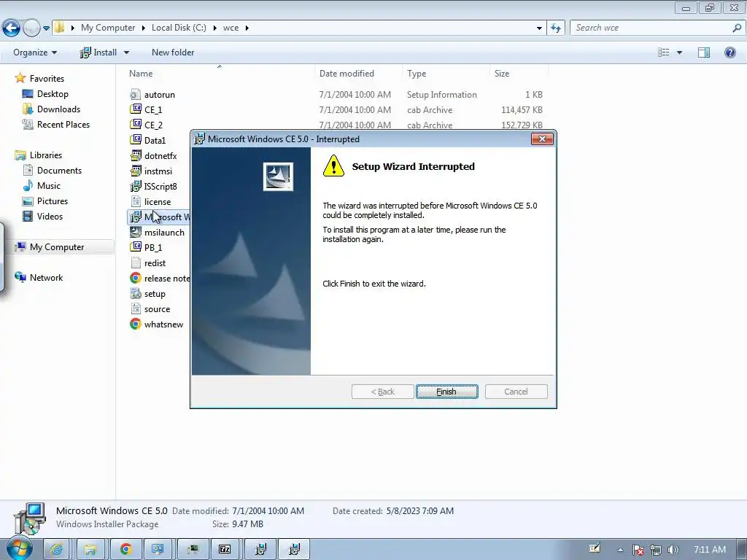Image resolution: width=747 pixels, height=560 pixels.
Task: Click the wce breadcrumb segment
Action: click(231, 28)
